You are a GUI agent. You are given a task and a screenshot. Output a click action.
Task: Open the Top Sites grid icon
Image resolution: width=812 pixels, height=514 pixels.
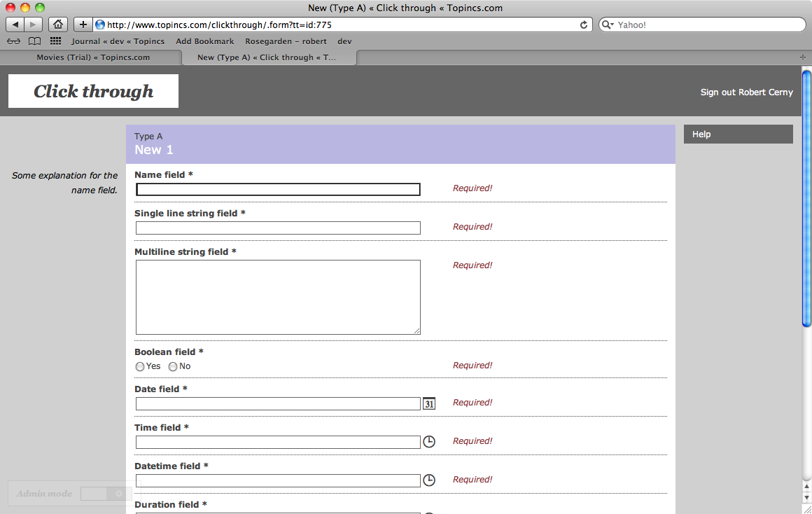(55, 41)
